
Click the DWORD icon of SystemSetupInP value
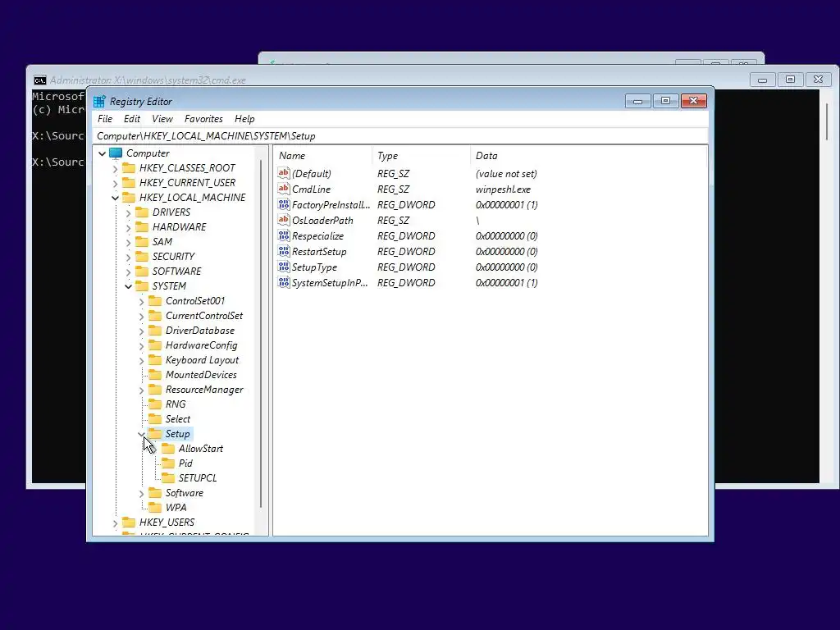coord(283,282)
